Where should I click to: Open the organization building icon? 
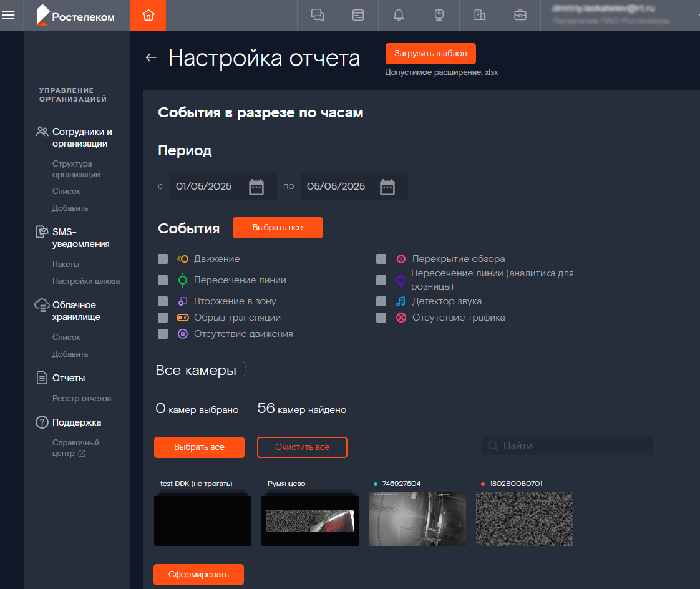click(x=480, y=15)
